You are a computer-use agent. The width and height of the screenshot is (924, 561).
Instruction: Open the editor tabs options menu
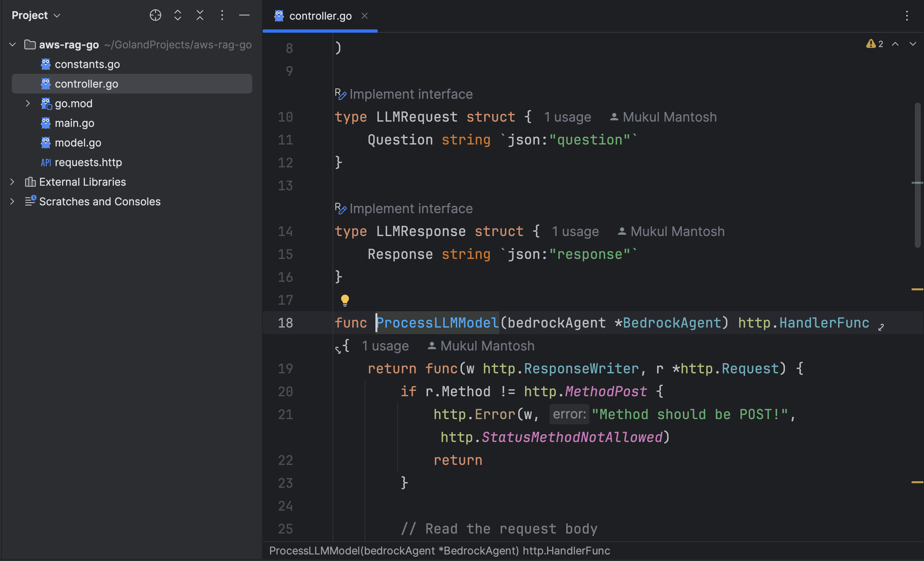coord(907,16)
